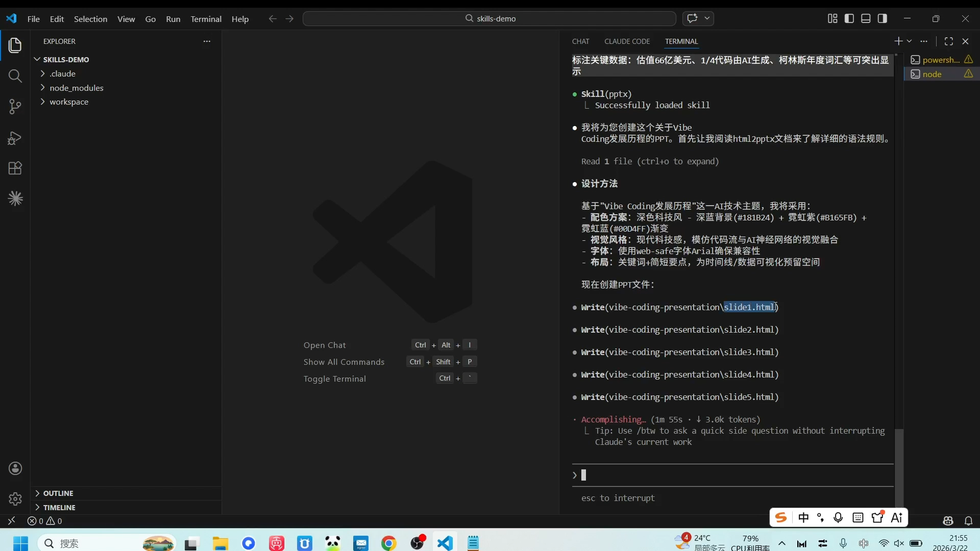980x551 pixels.
Task: Open the new terminal launch profile dropdown
Action: coord(910,41)
